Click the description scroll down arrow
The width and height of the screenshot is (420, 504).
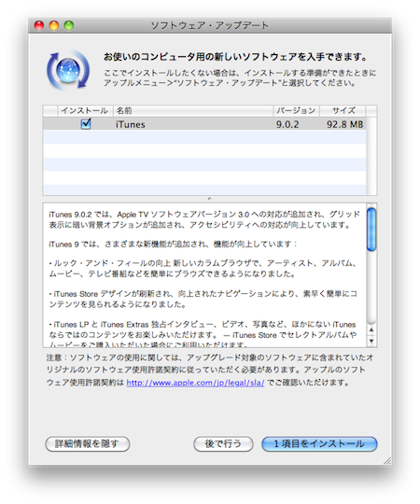371,341
